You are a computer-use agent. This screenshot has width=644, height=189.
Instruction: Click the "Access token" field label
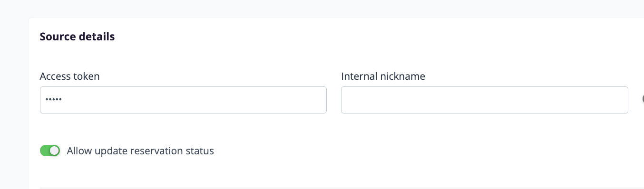[69, 76]
